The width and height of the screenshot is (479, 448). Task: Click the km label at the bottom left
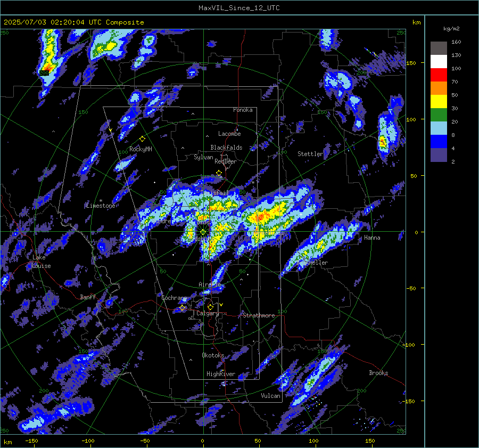[x=7, y=442]
